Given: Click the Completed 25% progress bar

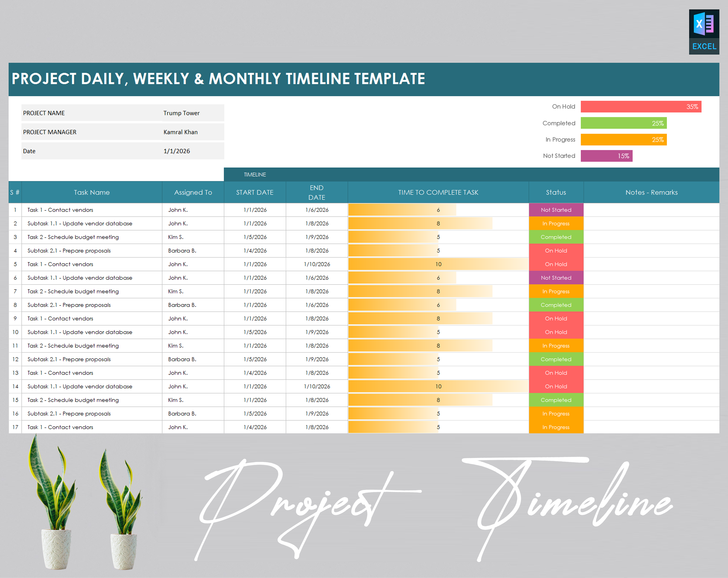Looking at the screenshot, I should pos(624,123).
